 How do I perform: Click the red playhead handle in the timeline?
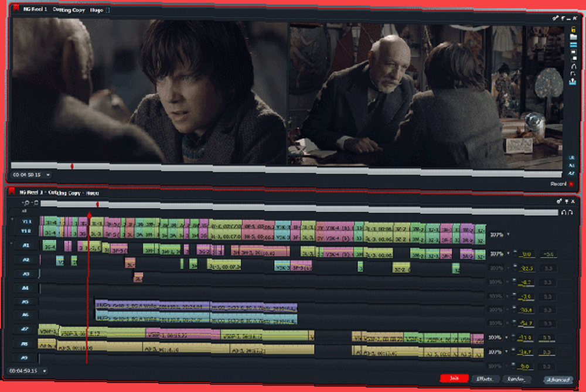tap(89, 215)
